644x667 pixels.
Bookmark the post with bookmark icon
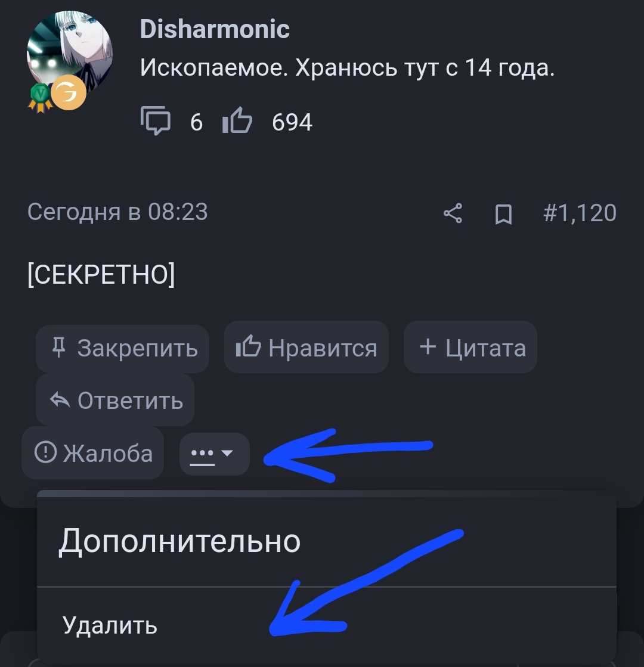(x=503, y=214)
